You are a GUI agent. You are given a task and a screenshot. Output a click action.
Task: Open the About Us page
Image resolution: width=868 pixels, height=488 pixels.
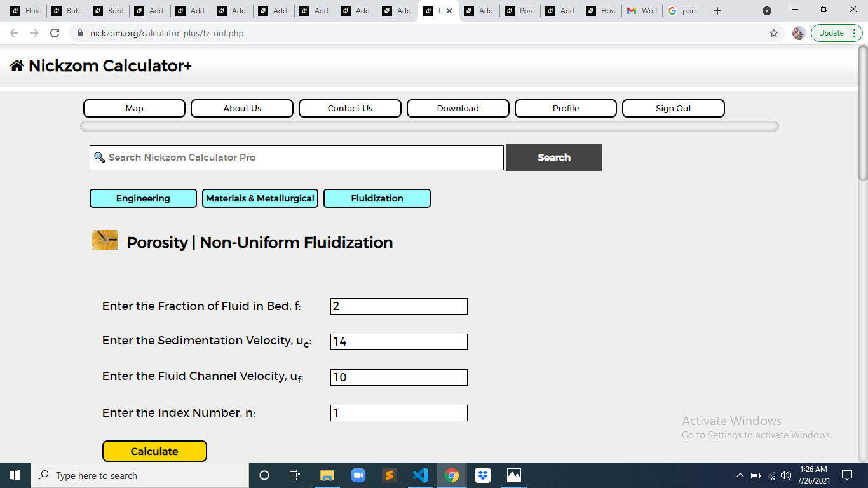[x=242, y=108]
